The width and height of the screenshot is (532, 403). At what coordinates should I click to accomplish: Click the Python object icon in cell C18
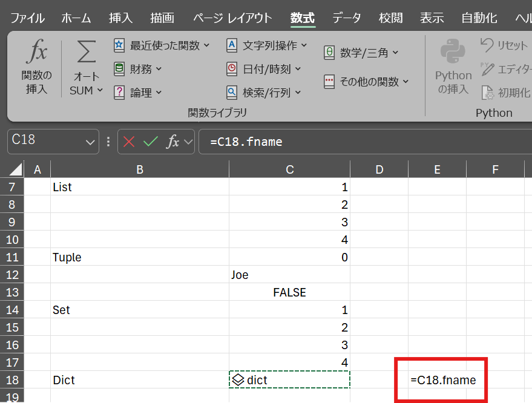tap(238, 380)
